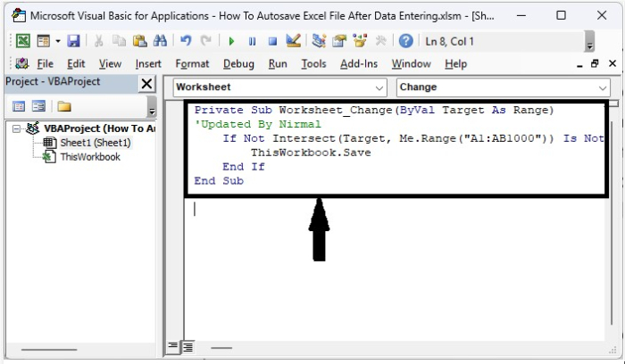Open the View menu
The width and height of the screenshot is (625, 364).
110,63
